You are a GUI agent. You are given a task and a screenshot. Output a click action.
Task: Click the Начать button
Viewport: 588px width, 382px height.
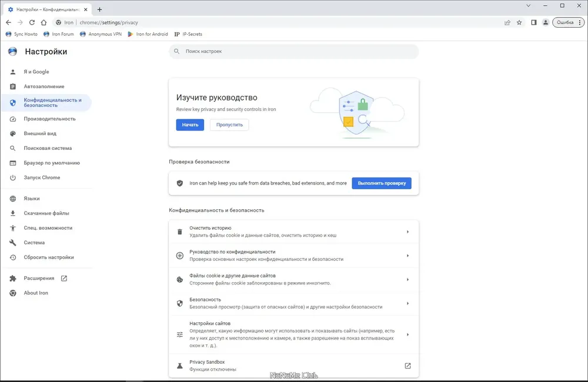tap(190, 125)
